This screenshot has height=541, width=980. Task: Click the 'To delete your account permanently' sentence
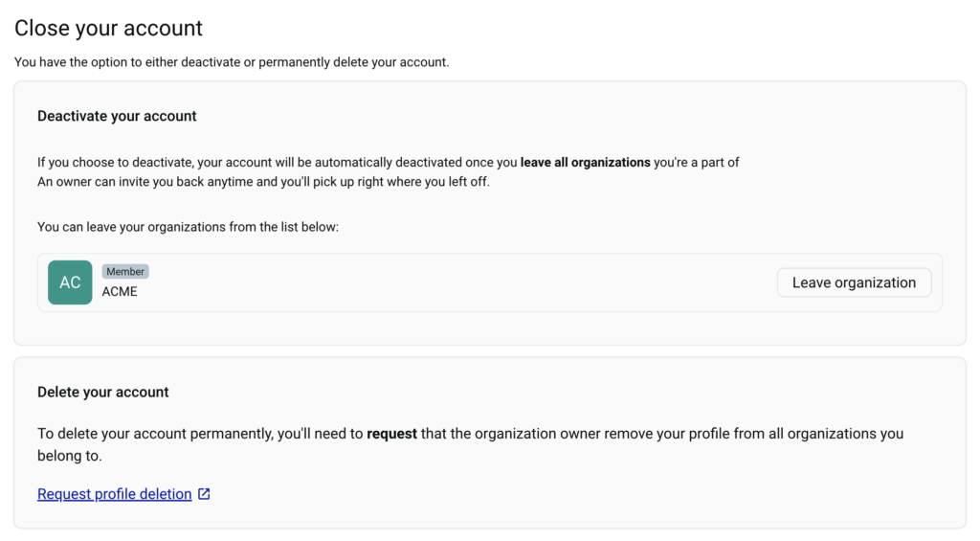tap(201, 434)
